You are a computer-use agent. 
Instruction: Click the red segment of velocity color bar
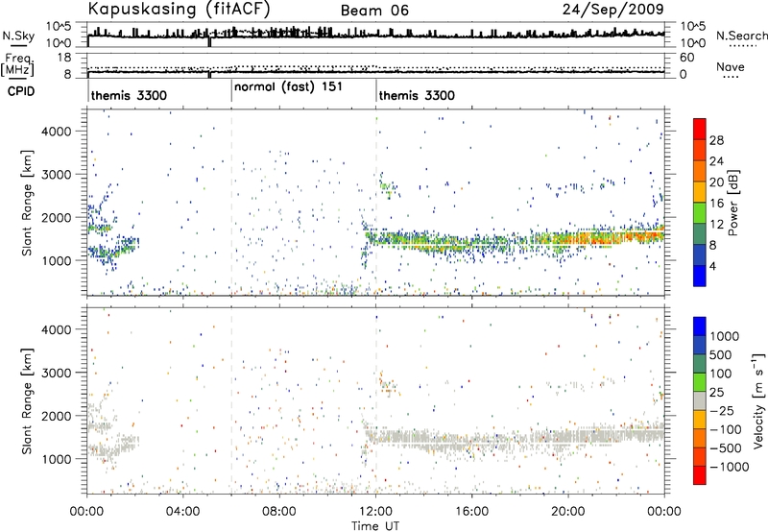click(x=700, y=475)
